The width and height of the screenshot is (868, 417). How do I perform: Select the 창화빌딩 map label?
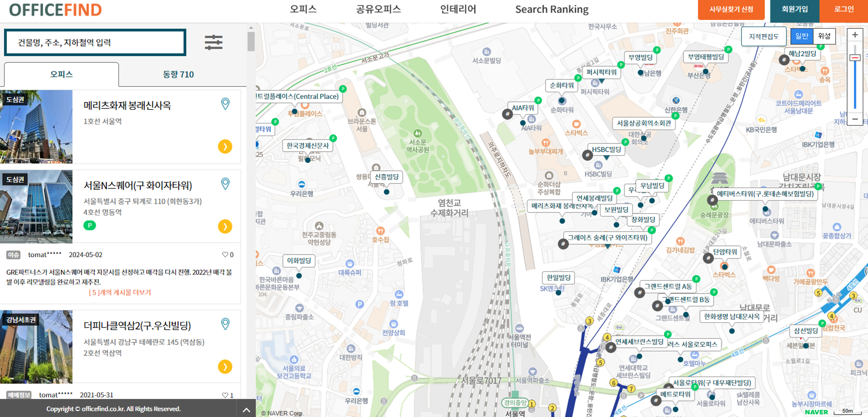pyautogui.click(x=643, y=220)
